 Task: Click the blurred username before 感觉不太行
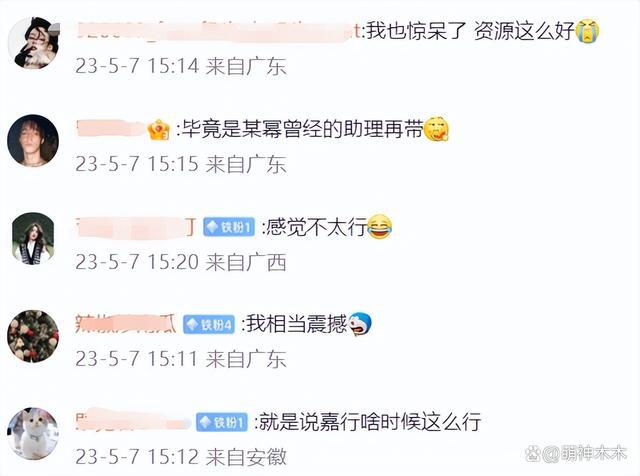click(136, 227)
